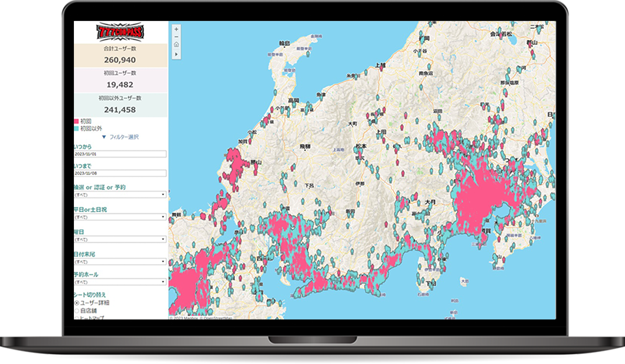Open the 予約ホール dropdown
The width and height of the screenshot is (625, 364).
[x=120, y=282]
